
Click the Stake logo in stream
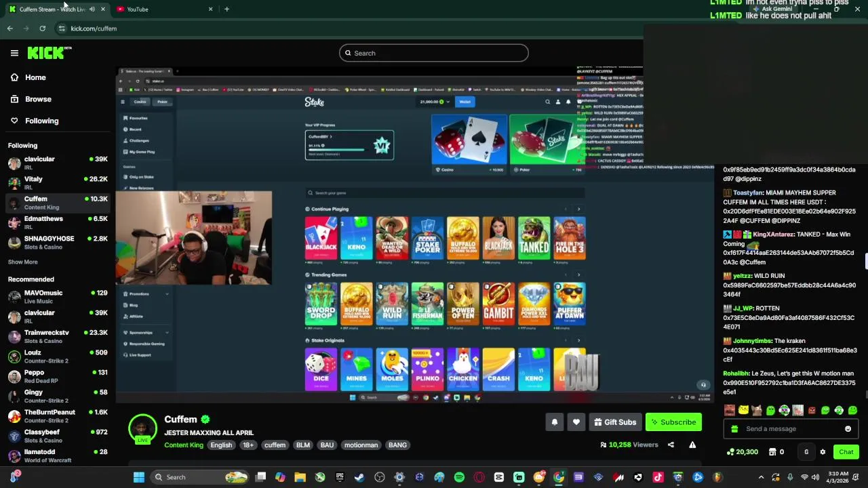tap(314, 102)
